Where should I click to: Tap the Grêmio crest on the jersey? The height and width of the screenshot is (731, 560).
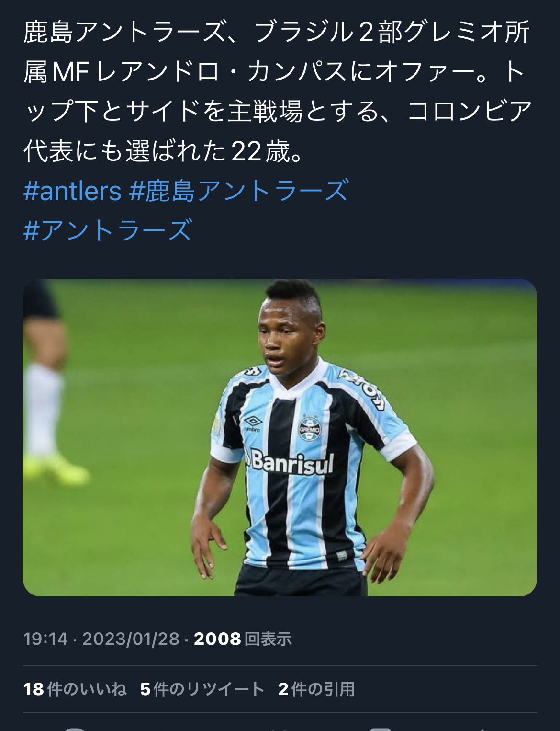point(309,428)
